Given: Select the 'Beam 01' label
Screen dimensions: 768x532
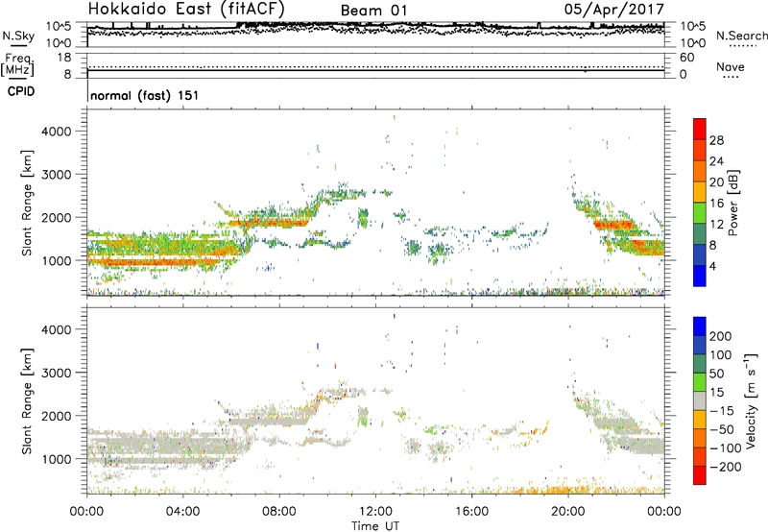Looking at the screenshot, I should click(x=373, y=11).
